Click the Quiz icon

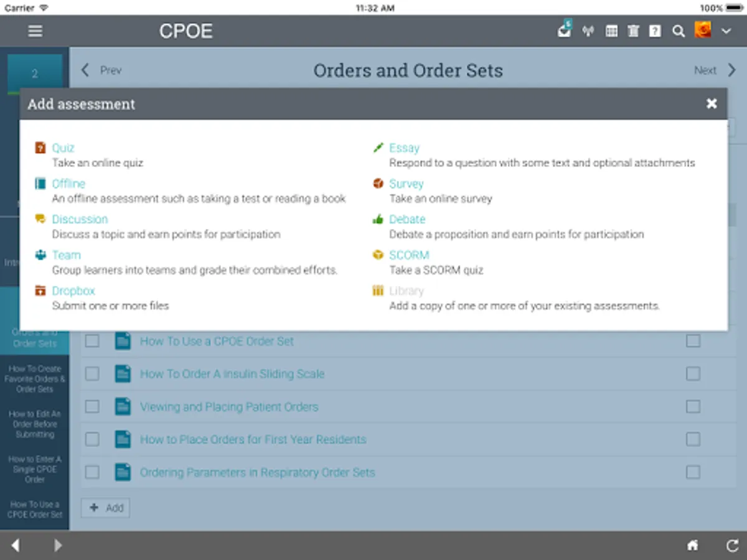tap(40, 148)
